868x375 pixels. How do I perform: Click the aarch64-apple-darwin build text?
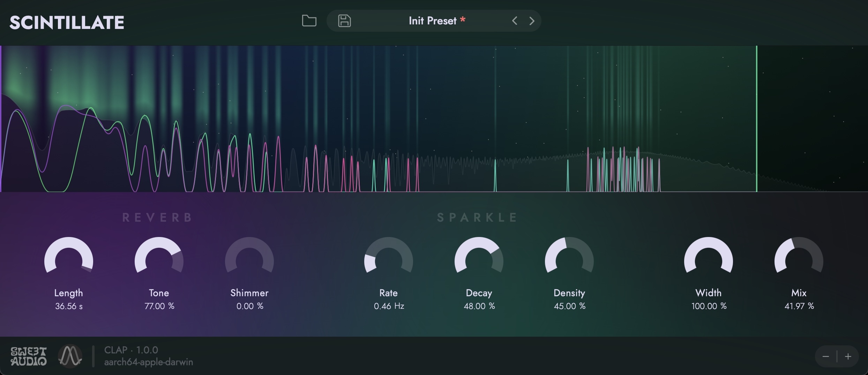tap(149, 362)
